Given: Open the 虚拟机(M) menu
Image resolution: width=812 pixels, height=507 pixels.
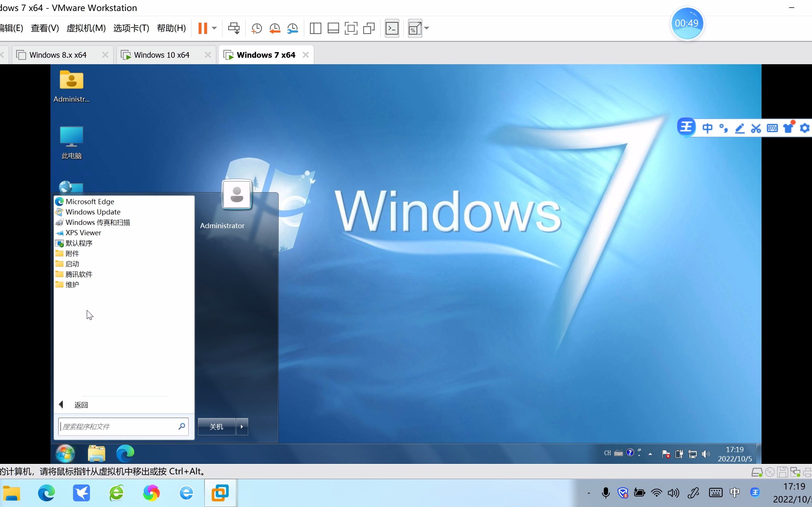Looking at the screenshot, I should coord(86,28).
